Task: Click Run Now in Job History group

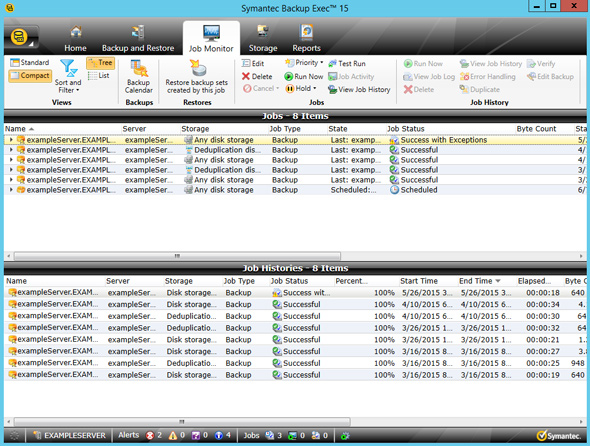Action: click(423, 64)
